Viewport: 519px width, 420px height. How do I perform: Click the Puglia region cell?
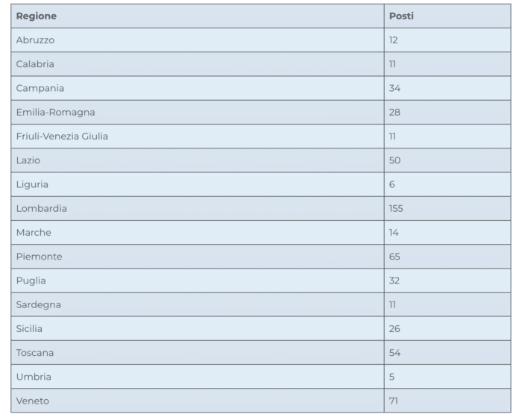(31, 280)
